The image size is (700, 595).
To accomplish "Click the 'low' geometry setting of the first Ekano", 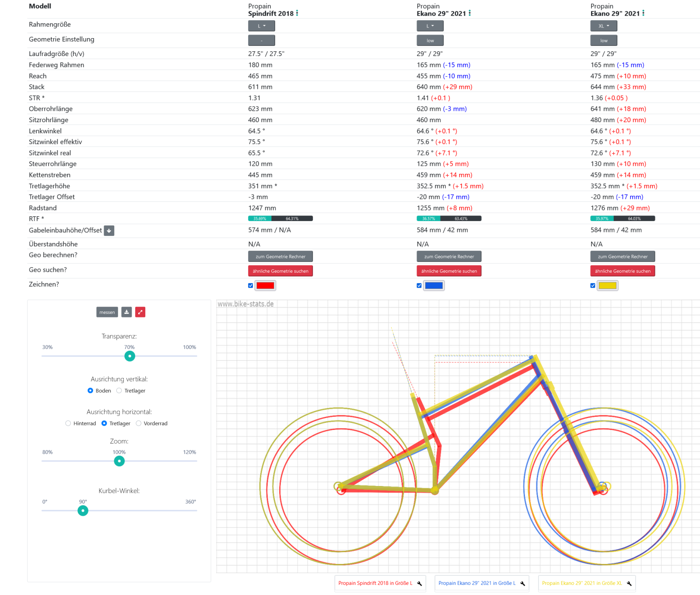I will click(x=430, y=41).
